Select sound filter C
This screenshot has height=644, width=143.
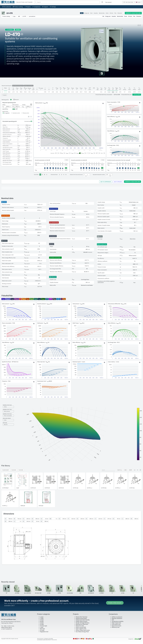click(x=47, y=175)
